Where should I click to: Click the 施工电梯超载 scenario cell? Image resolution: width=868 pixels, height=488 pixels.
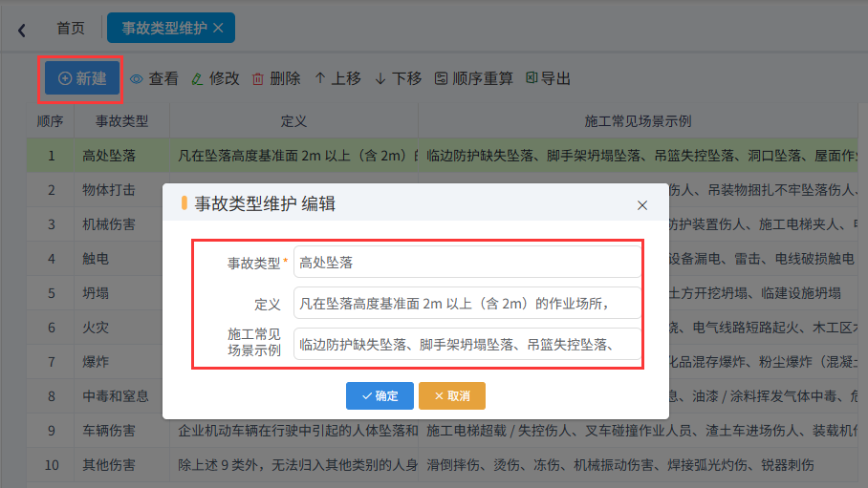click(x=638, y=430)
